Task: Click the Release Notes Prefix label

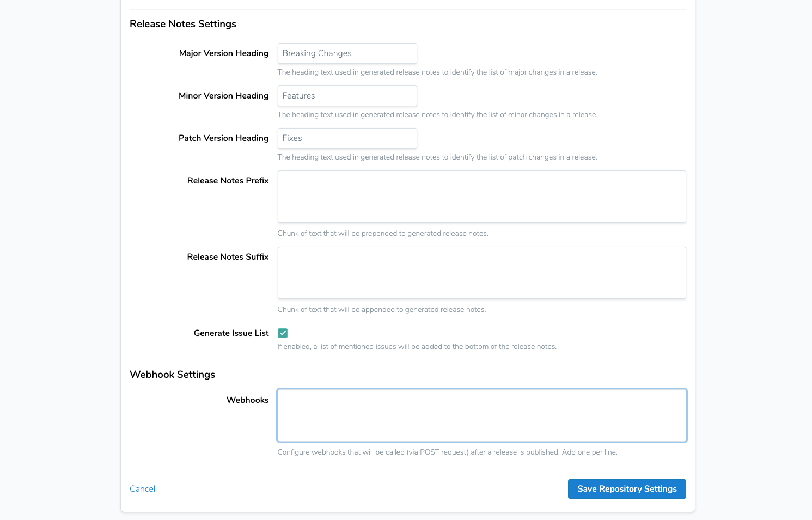Action: tap(228, 181)
